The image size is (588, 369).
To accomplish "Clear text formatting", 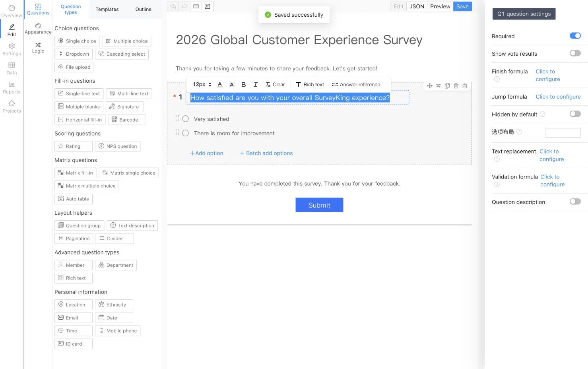I will 275,84.
